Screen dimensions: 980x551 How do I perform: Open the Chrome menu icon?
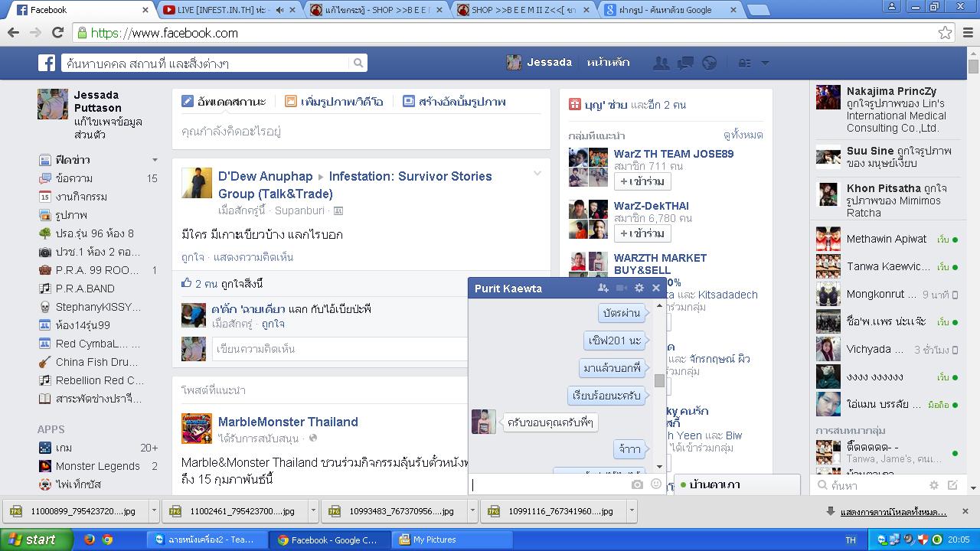coord(968,33)
